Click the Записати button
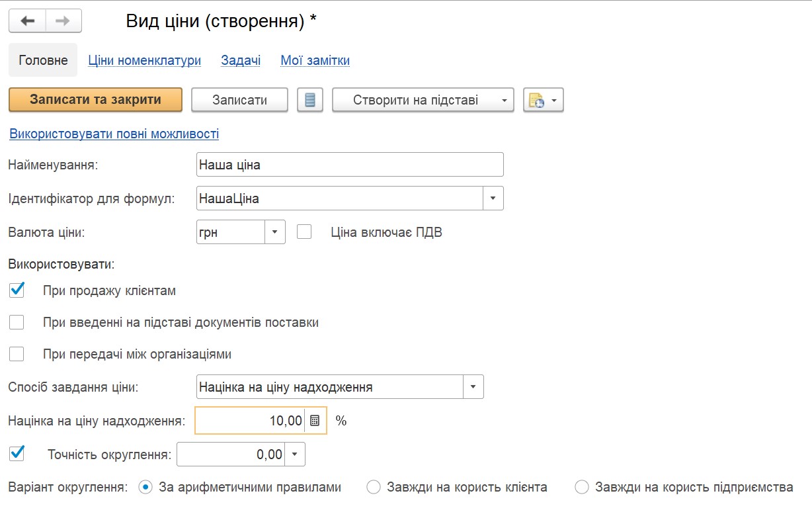Screen dimensions: 812x520 tap(239, 101)
